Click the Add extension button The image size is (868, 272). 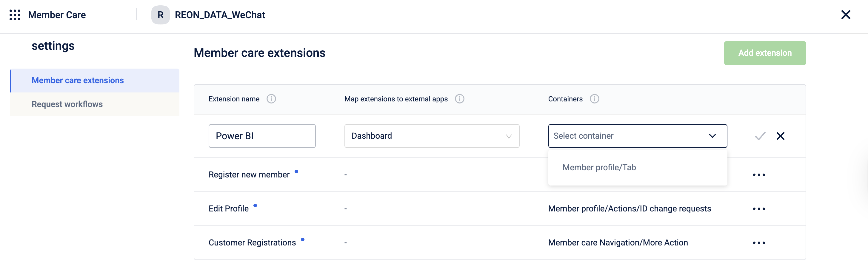764,53
